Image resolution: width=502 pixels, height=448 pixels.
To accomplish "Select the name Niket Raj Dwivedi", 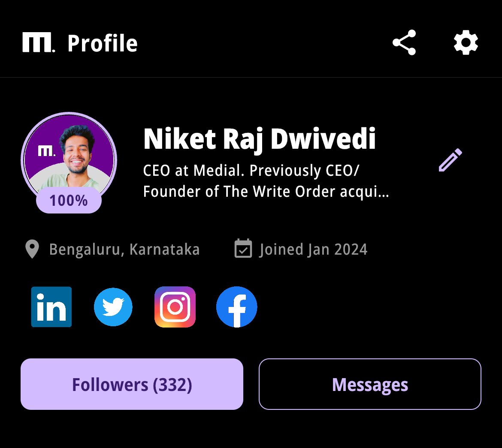I will pyautogui.click(x=259, y=139).
